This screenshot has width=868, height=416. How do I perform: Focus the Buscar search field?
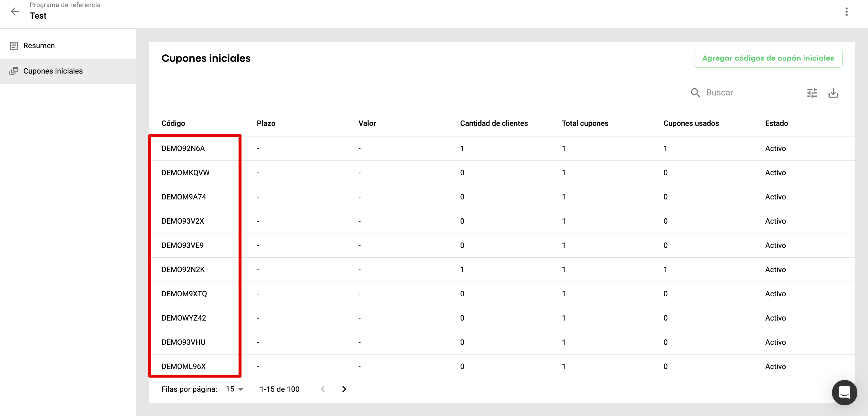tap(748, 93)
